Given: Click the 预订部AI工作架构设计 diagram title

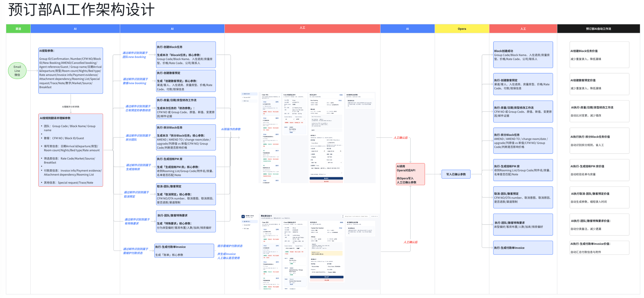Looking at the screenshot, I should 81,9.
